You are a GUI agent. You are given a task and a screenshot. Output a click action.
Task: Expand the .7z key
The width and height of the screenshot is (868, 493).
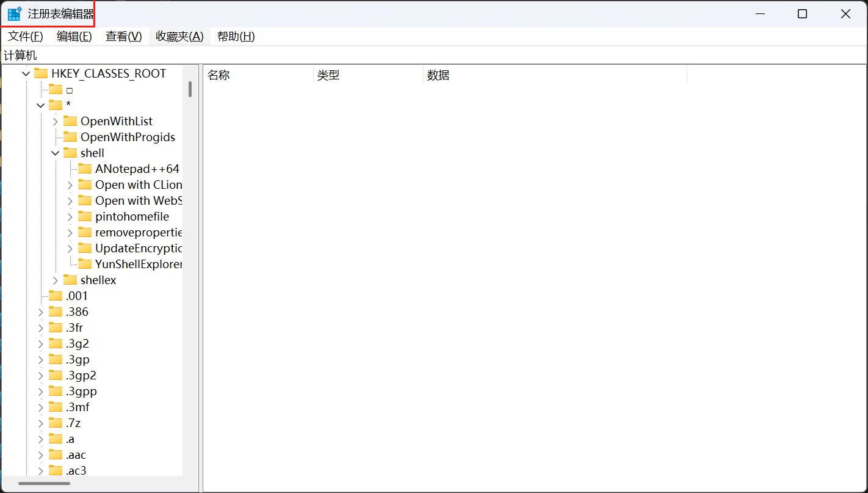40,423
